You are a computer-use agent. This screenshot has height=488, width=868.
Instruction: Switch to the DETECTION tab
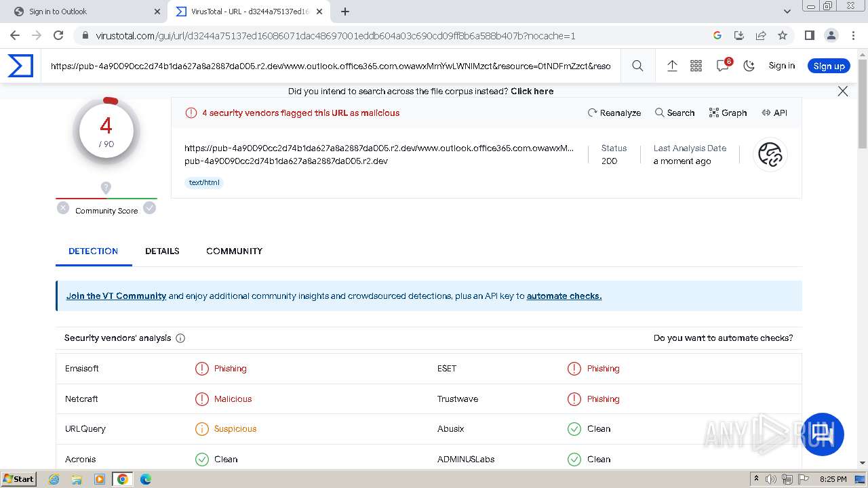(94, 251)
